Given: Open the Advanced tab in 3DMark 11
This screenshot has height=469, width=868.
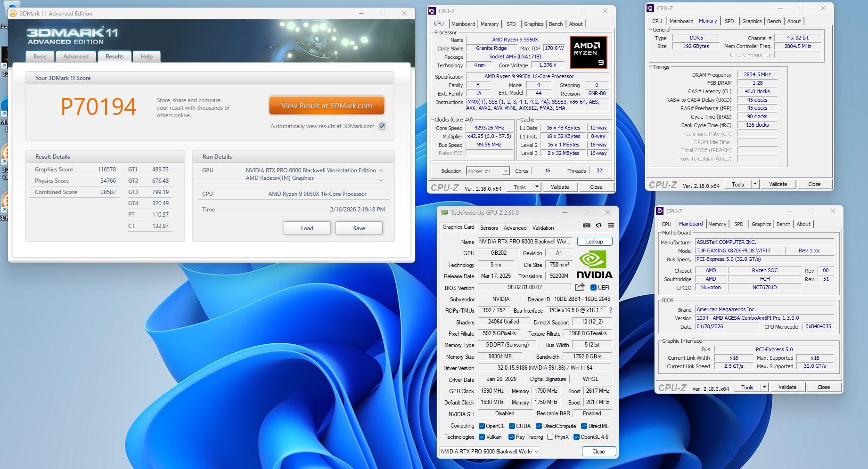Looking at the screenshot, I should 76,57.
